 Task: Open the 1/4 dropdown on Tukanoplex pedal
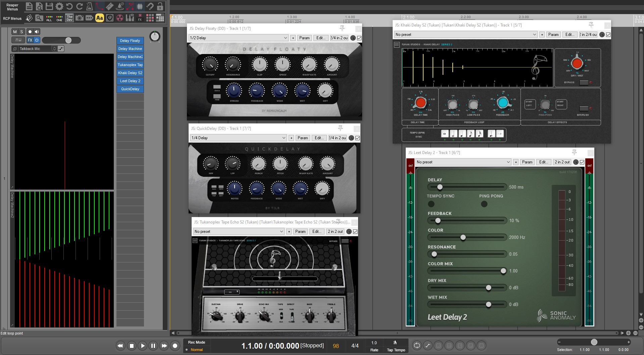pyautogui.click(x=232, y=292)
